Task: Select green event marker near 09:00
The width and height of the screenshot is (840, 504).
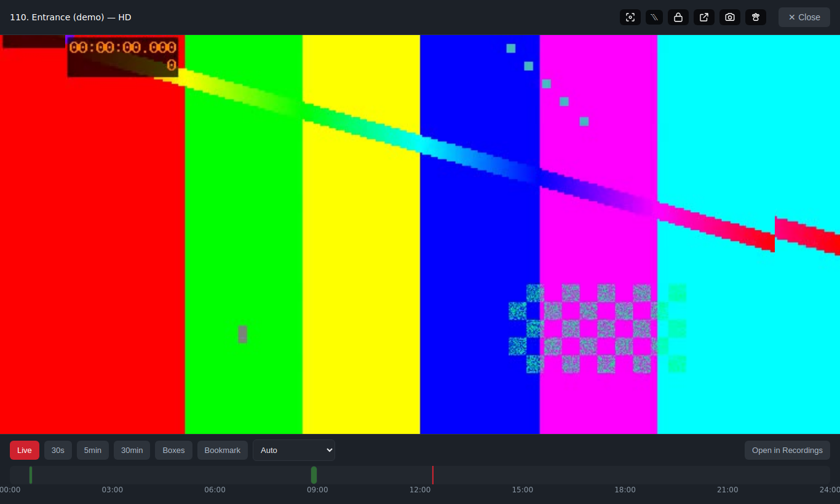Action: 314,475
